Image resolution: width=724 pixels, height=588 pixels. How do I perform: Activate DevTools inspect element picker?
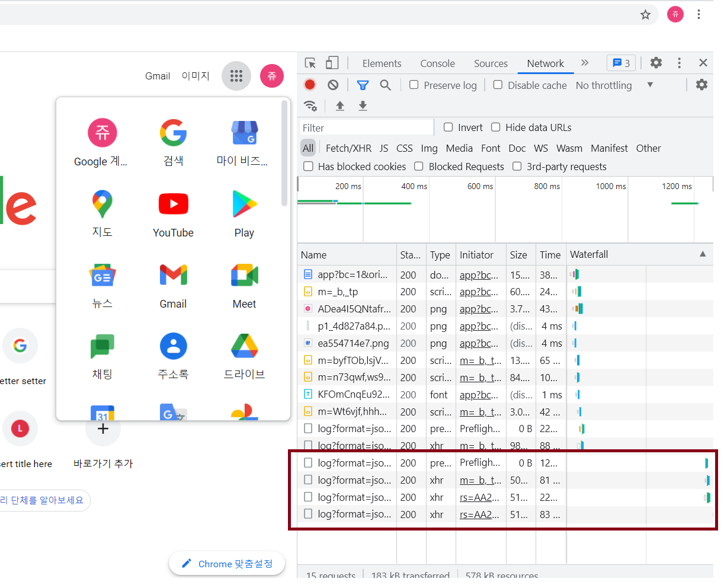tap(310, 63)
